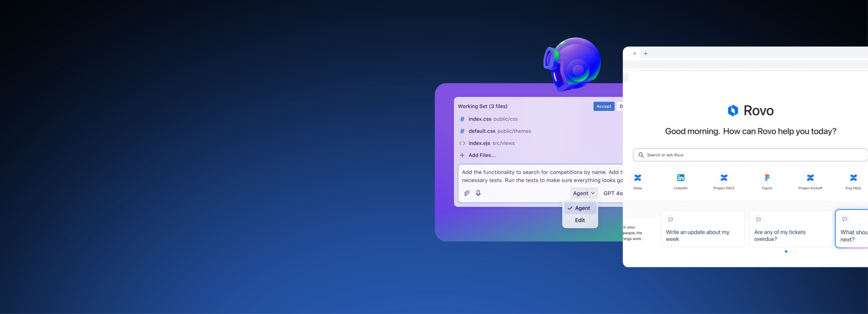868x314 pixels.
Task: Open the Gday Confluence shortcut icon
Action: pos(637,177)
